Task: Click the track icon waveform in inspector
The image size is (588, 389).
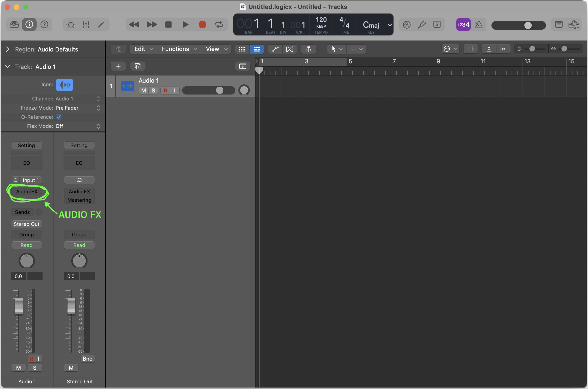Action: [65, 85]
